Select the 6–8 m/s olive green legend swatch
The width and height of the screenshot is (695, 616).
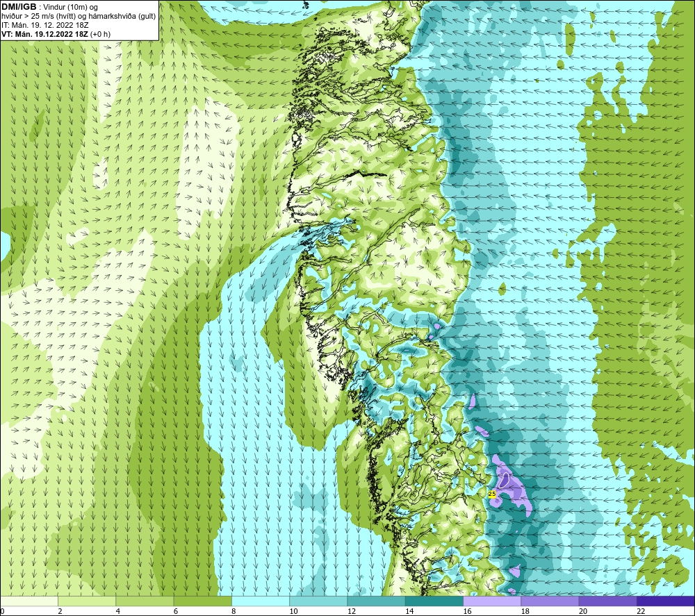tap(202, 601)
